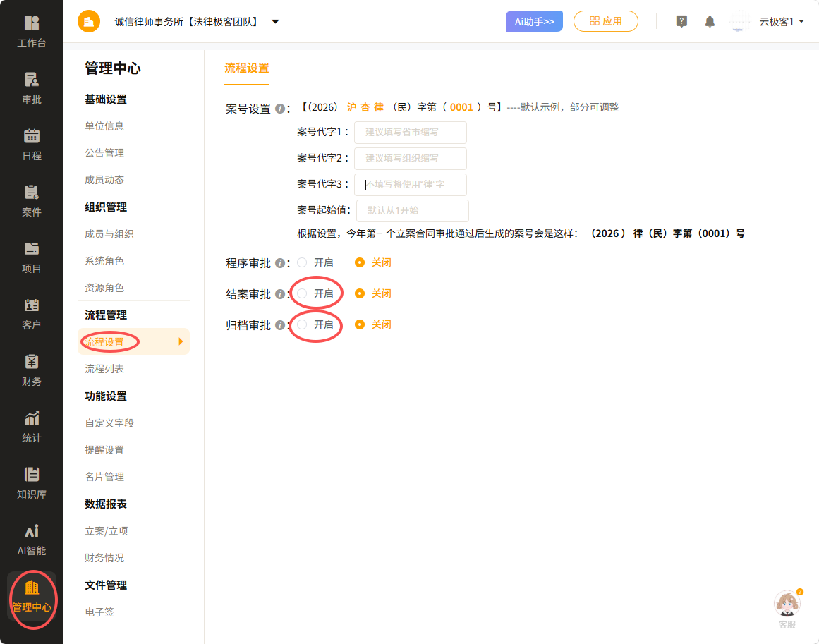The height and width of the screenshot is (644, 819).
Task: Switch to the 流程设置 tab
Action: [246, 68]
